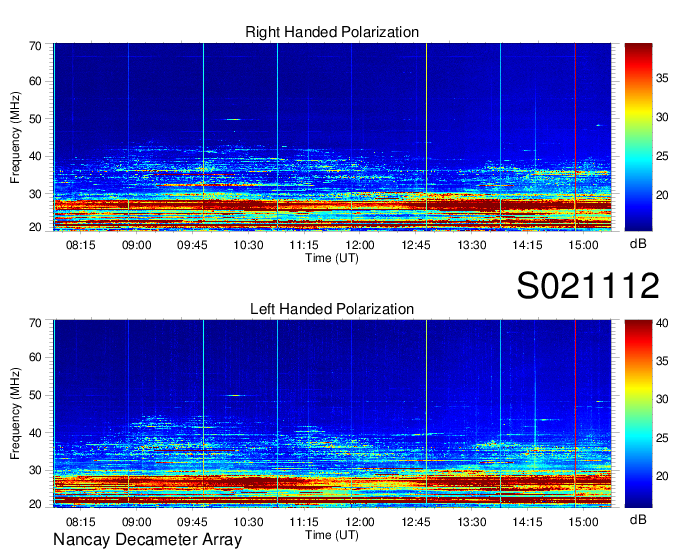Click "15:00" time tick under Left Handed plot
680x552 pixels.
click(x=583, y=522)
